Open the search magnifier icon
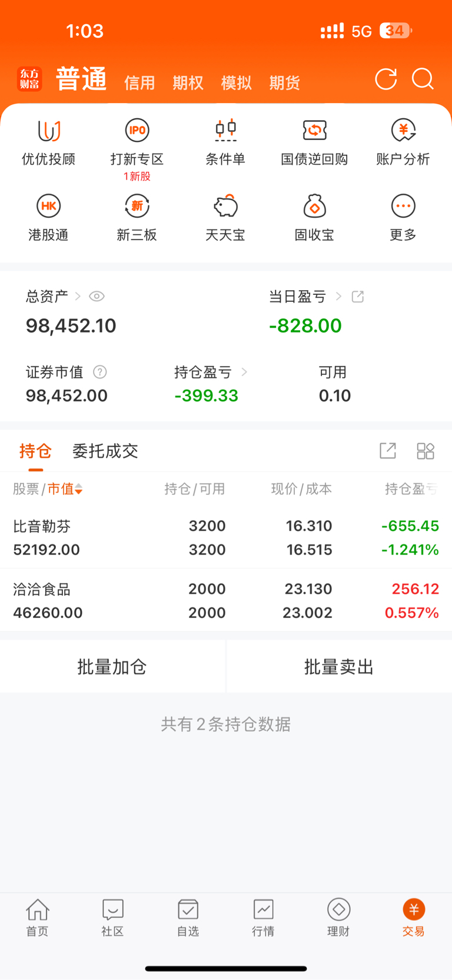 coord(423,79)
